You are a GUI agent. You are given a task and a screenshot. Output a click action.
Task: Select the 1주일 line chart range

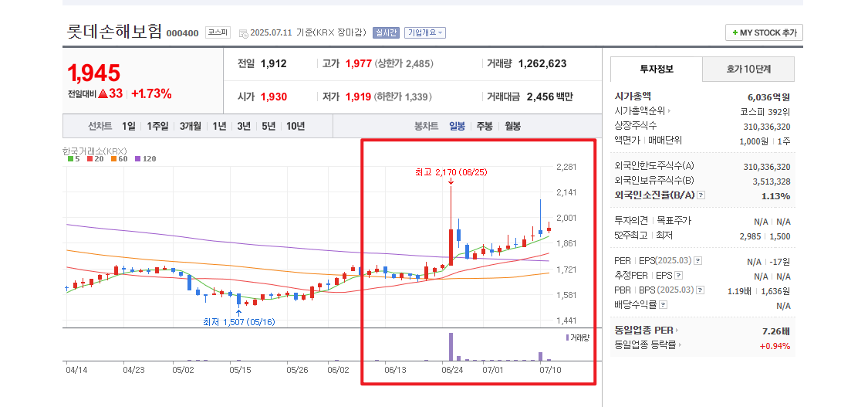point(157,126)
